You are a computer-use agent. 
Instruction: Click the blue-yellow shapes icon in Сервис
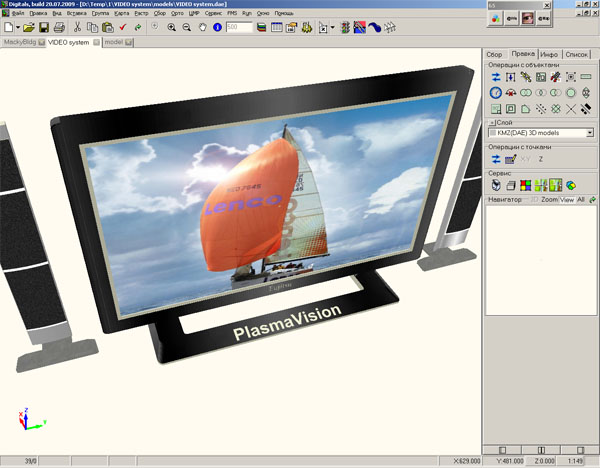(x=571, y=186)
